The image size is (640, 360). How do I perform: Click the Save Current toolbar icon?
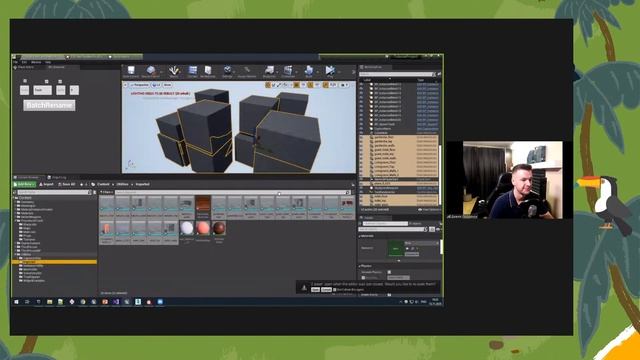point(131,71)
